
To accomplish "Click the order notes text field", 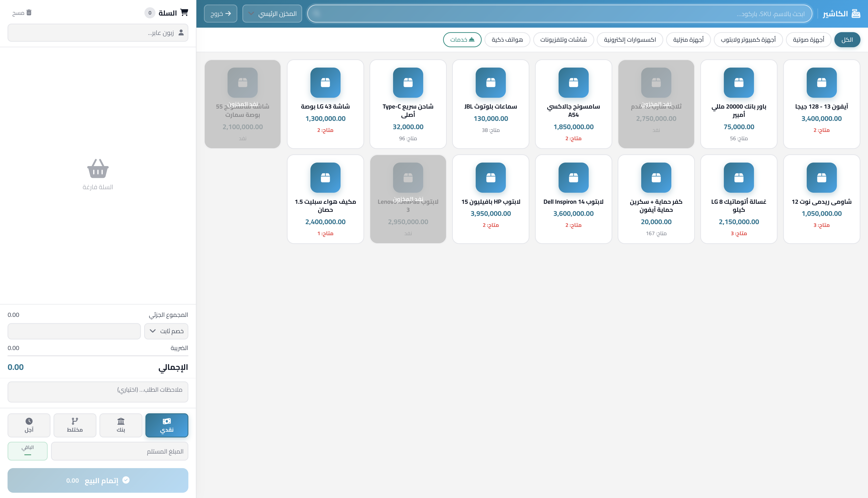I will (x=98, y=392).
